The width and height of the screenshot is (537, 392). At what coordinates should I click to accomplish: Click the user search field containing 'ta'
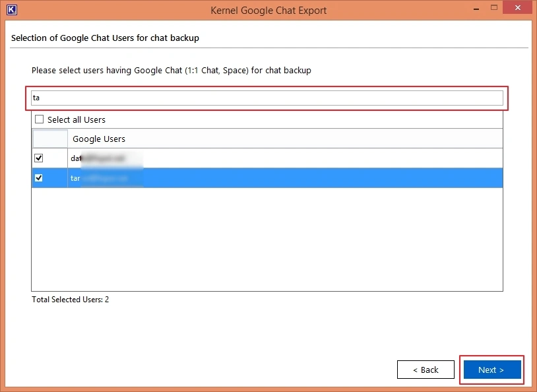coord(267,98)
